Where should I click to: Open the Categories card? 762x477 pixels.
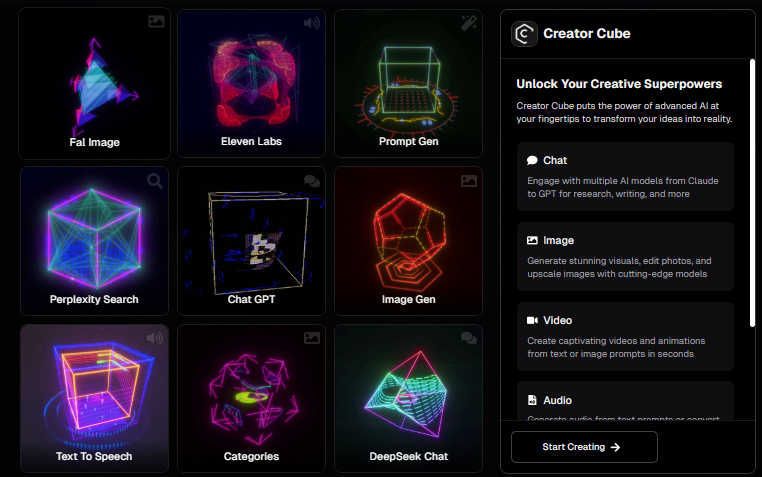251,398
